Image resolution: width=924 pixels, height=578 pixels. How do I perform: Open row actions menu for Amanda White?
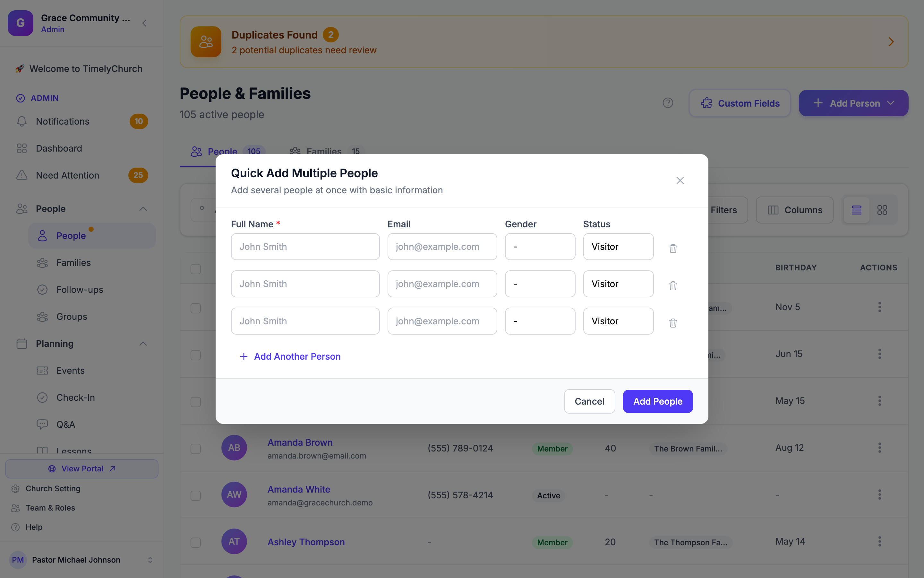click(x=879, y=495)
